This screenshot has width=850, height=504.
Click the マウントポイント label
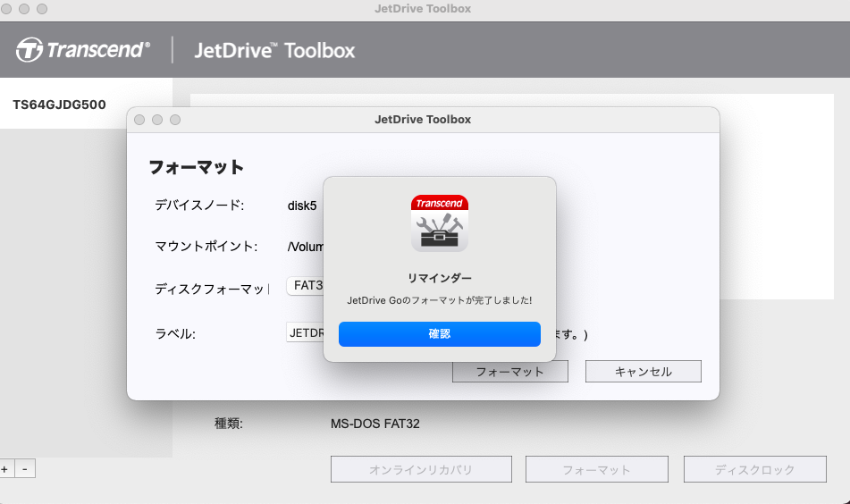(x=206, y=247)
